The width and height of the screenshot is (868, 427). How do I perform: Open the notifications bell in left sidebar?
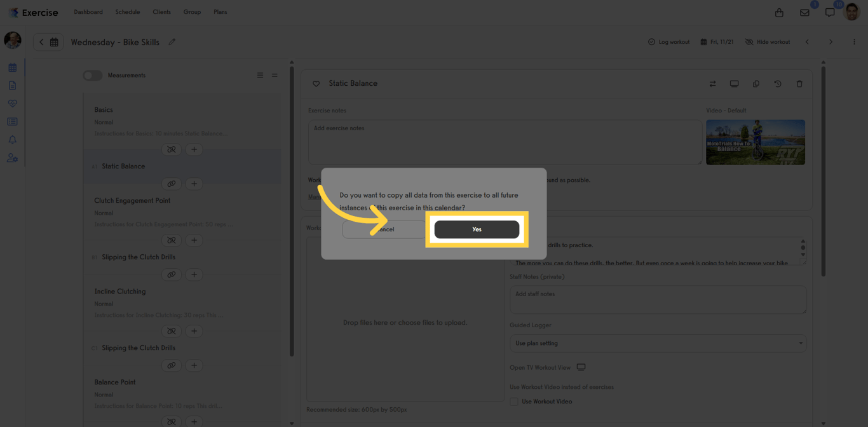pos(12,140)
